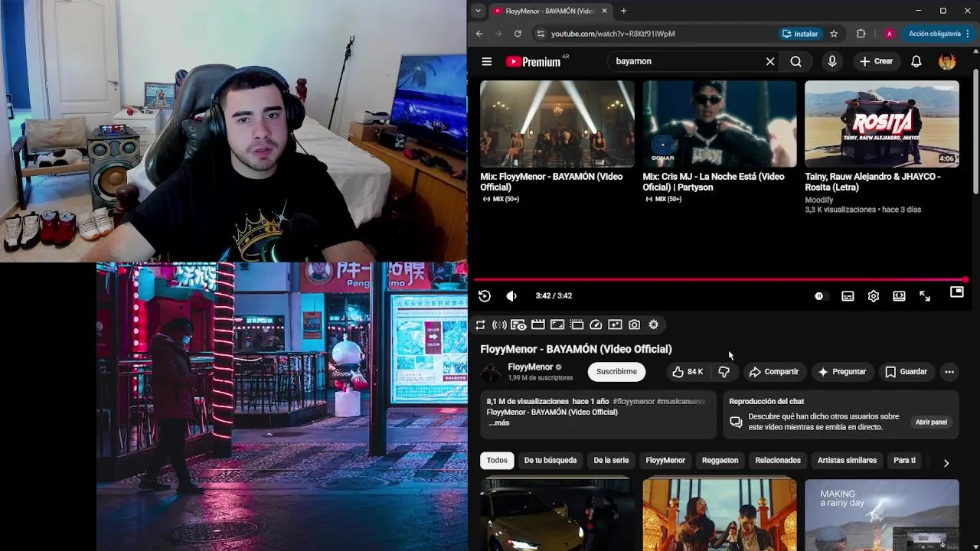
Task: Enter fullscreen mode
Action: click(925, 296)
